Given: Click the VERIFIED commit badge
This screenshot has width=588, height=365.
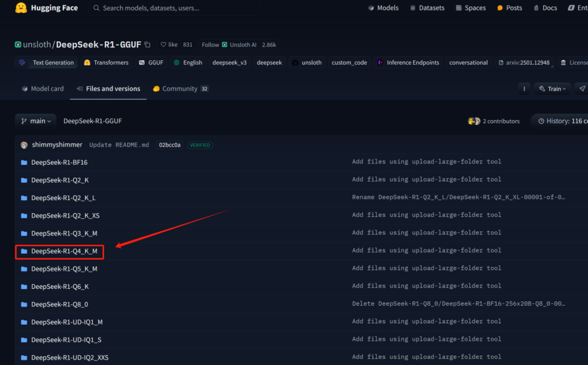Looking at the screenshot, I should pyautogui.click(x=200, y=145).
